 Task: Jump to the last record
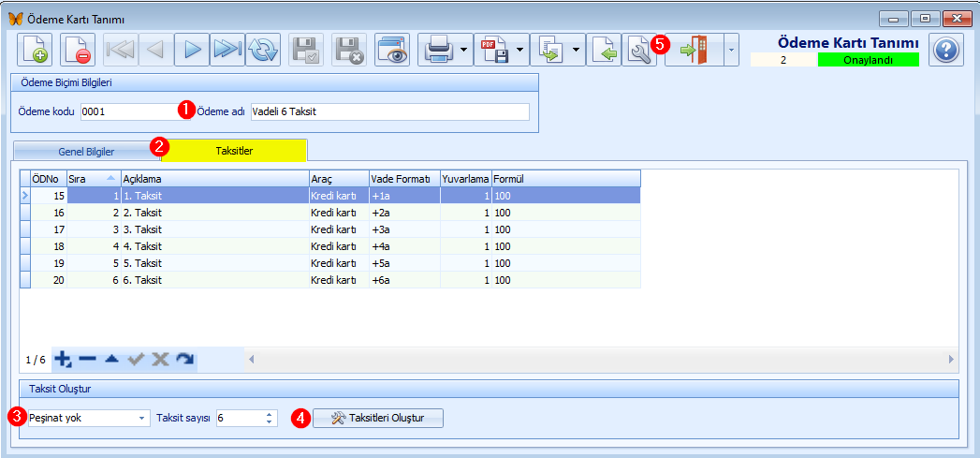[x=227, y=50]
